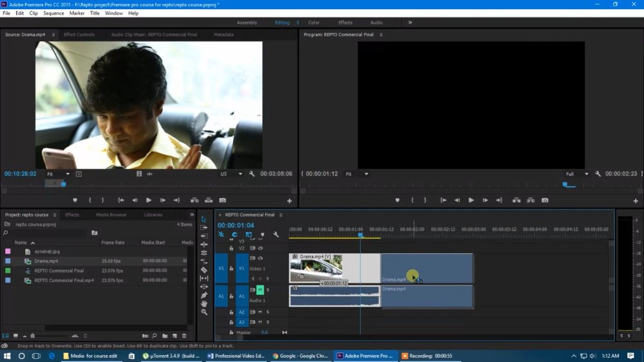Image resolution: width=644 pixels, height=362 pixels.
Task: Open Source Drama.mp4 panel menu
Action: click(x=53, y=35)
